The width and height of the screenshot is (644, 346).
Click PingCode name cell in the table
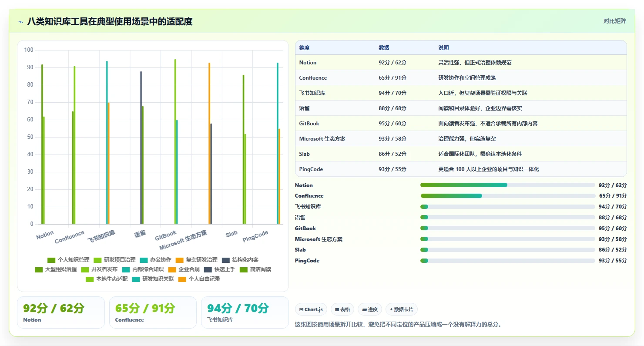(311, 169)
